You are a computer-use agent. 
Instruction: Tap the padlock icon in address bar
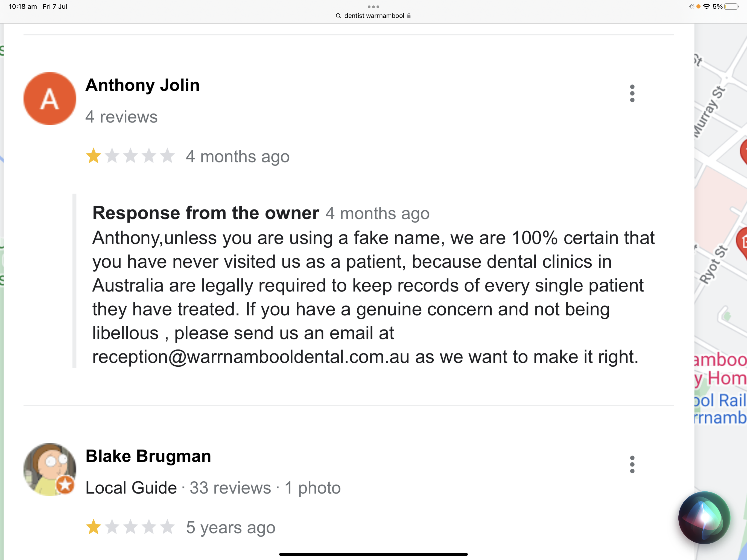(x=408, y=16)
